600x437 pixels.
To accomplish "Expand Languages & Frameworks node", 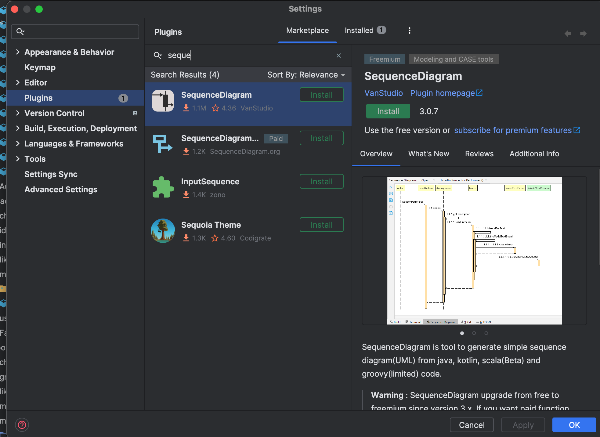I will point(17,144).
